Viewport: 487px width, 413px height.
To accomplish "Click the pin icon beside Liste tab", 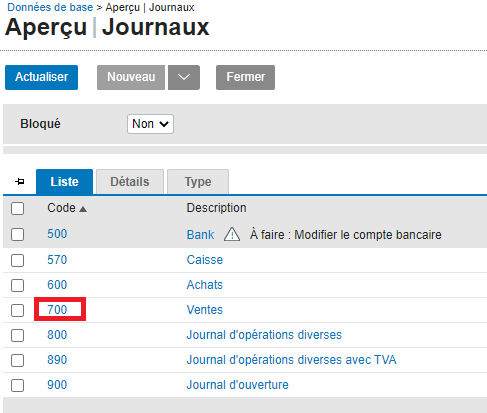I will point(20,182).
